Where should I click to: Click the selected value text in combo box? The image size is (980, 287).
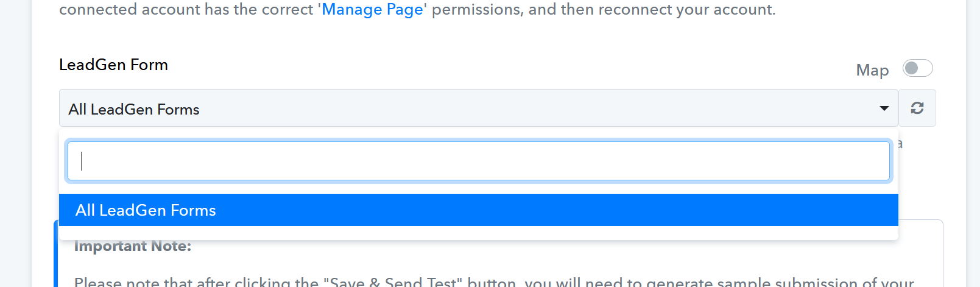[x=134, y=109]
